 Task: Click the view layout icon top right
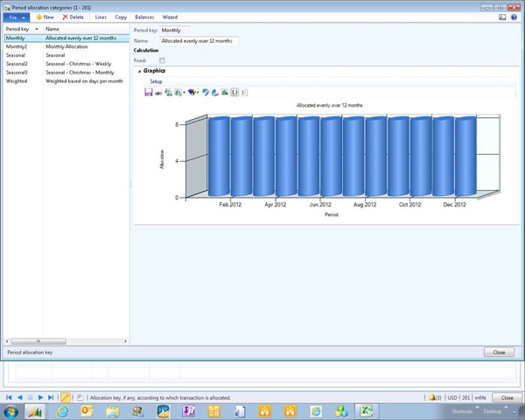502,17
